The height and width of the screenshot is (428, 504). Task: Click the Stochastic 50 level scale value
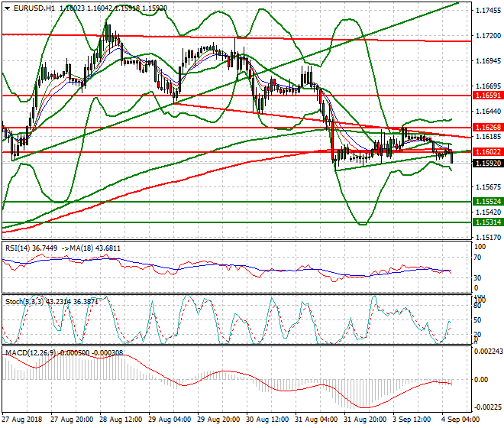coord(477,320)
